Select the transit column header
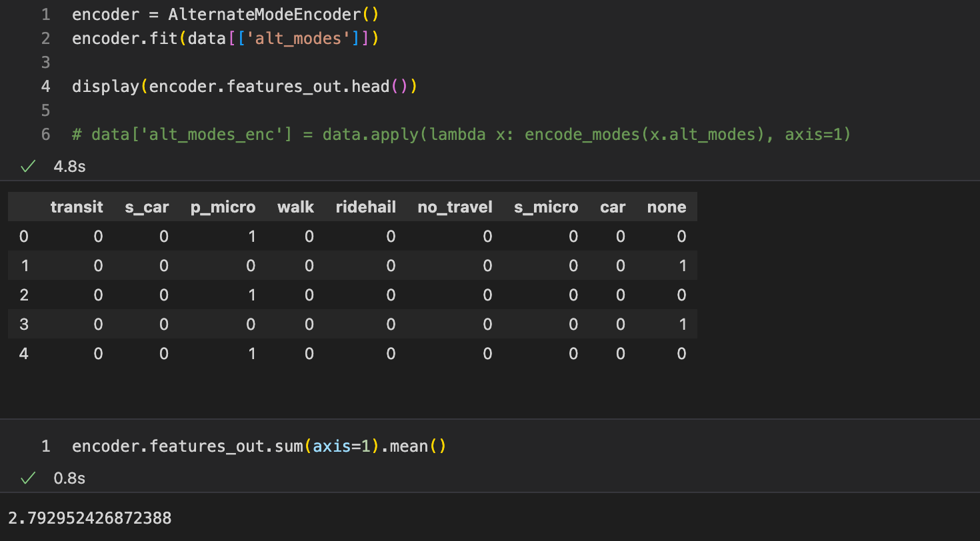980x541 pixels. point(77,207)
